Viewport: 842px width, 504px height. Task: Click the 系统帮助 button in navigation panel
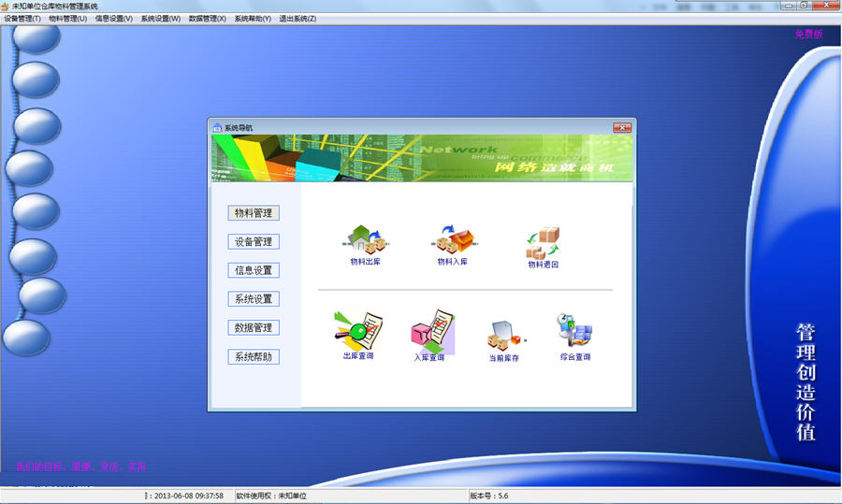tap(254, 357)
